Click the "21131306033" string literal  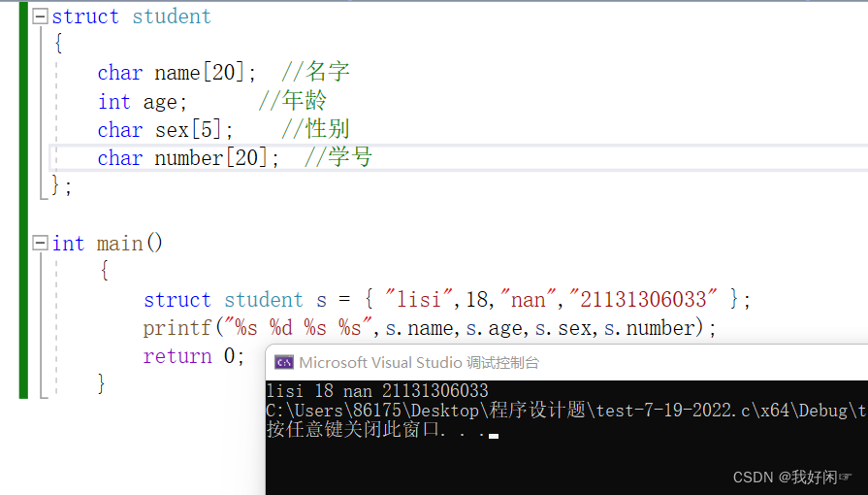click(643, 300)
